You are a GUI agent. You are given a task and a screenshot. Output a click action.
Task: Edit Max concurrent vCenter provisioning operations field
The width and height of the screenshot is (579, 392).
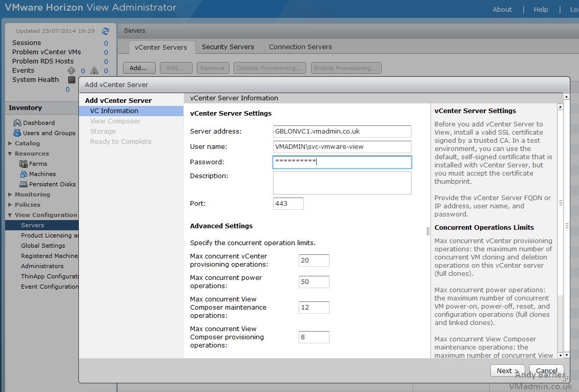pyautogui.click(x=314, y=260)
